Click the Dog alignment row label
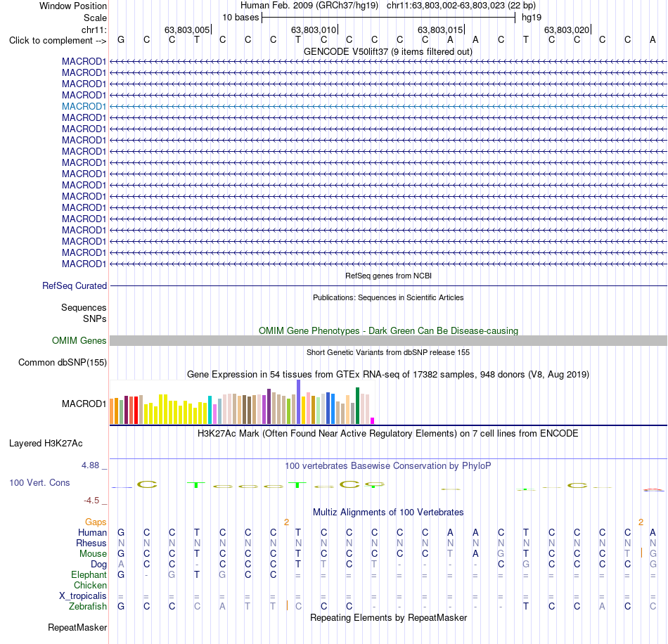The height and width of the screenshot is (644, 668). pos(99,565)
